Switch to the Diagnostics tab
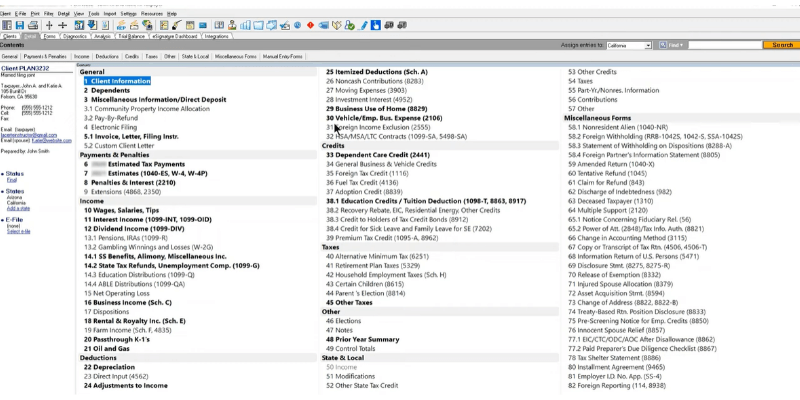 click(x=75, y=35)
